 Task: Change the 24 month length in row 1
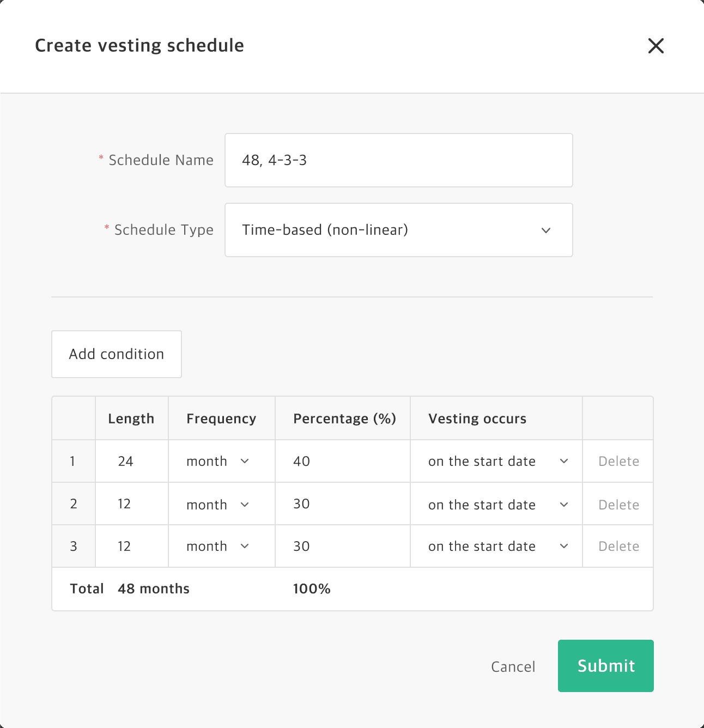[131, 461]
